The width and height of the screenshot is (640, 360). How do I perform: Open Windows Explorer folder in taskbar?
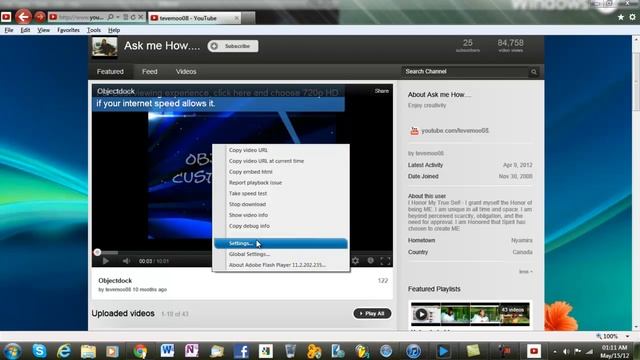click(88, 351)
